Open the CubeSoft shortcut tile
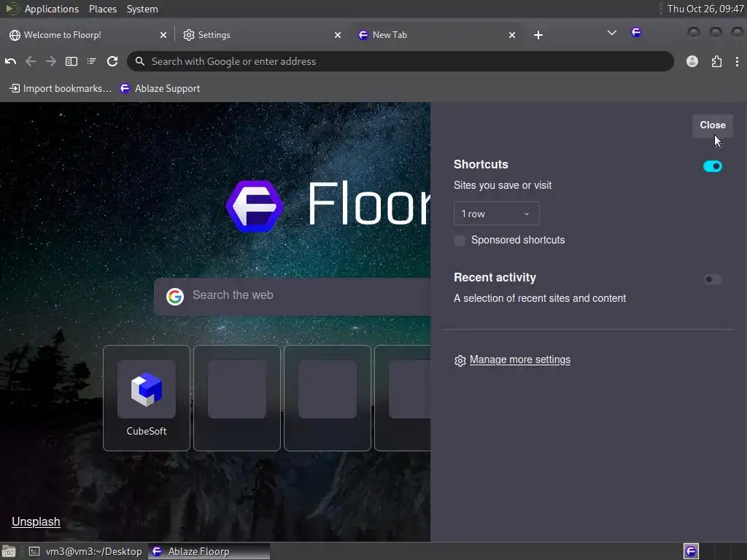747x560 pixels. [x=146, y=398]
